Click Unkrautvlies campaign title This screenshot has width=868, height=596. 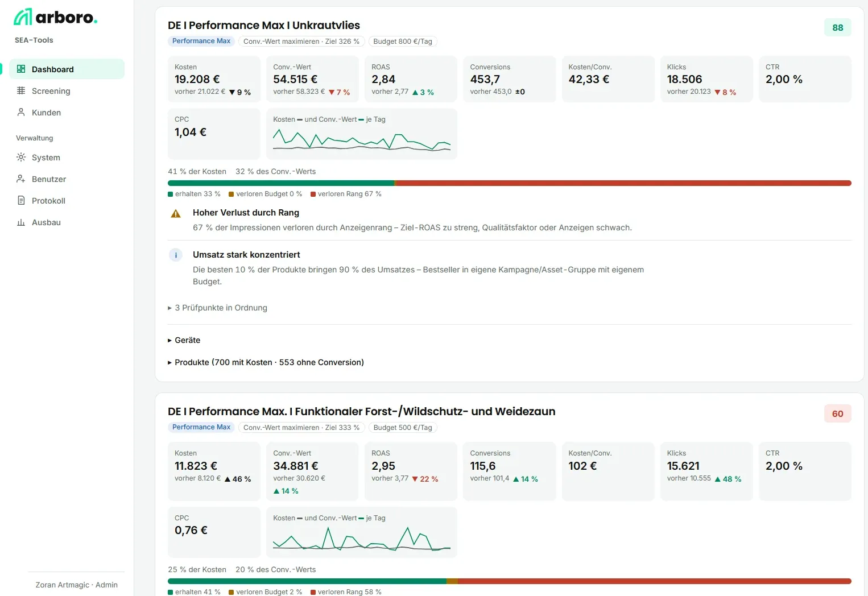pyautogui.click(x=264, y=25)
